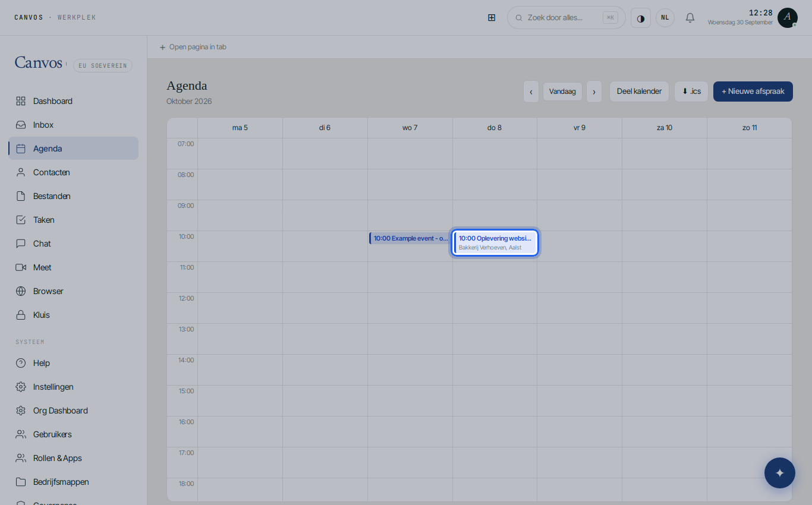Click the 'Oktober 2026' subtitle text
This screenshot has width=812, height=505.
(189, 102)
